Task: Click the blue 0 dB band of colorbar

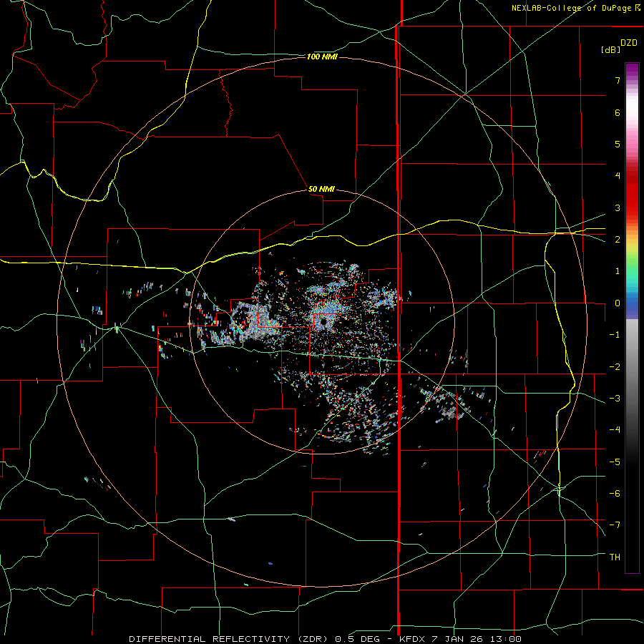Action: click(632, 305)
